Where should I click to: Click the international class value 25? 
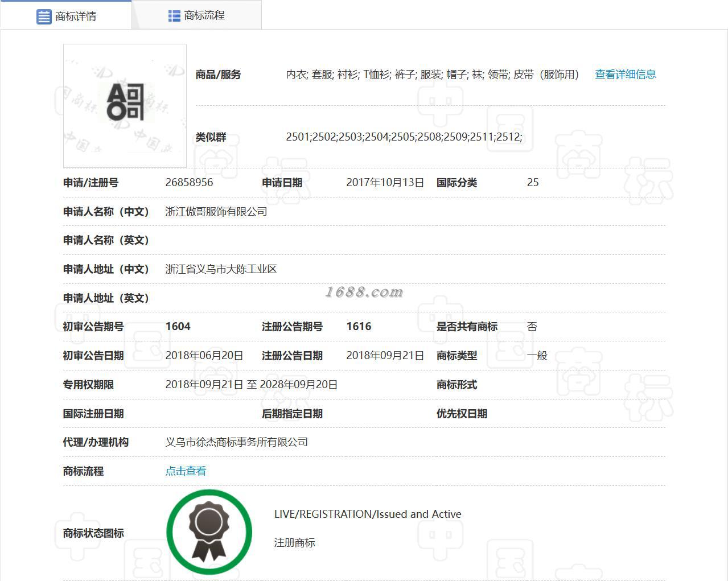533,183
